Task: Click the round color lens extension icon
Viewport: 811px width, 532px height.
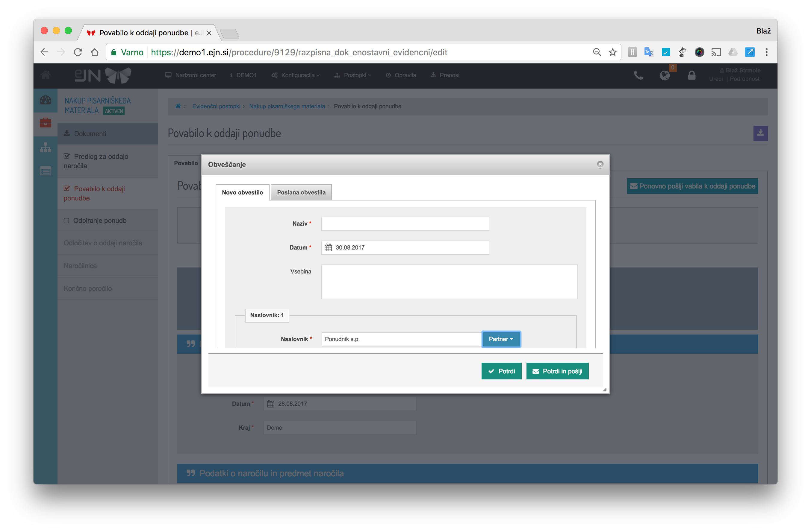Action: tap(699, 52)
